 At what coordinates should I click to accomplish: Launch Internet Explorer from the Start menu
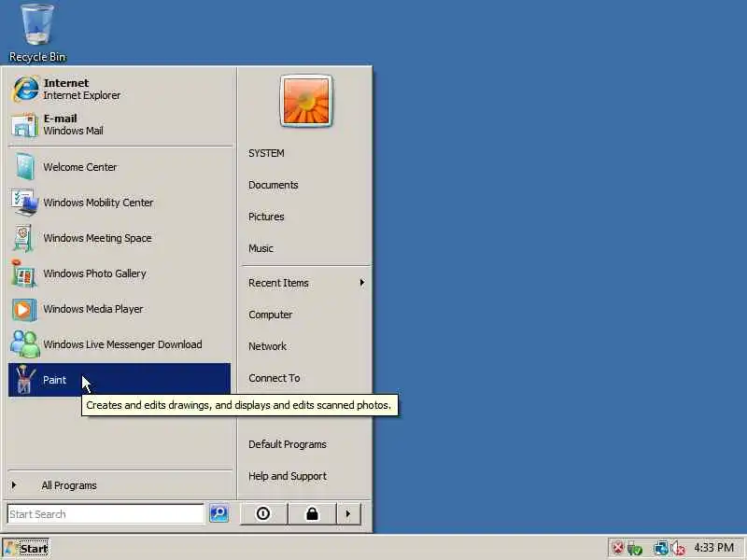point(120,89)
